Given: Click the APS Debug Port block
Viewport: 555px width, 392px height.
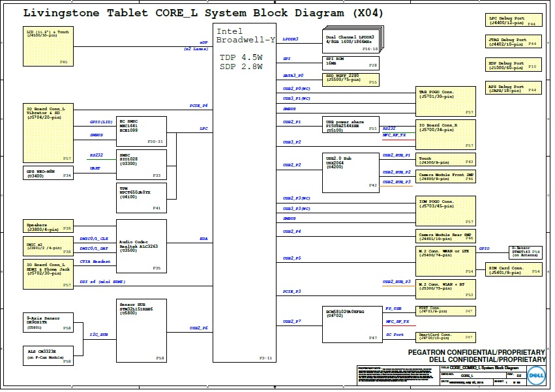Looking at the screenshot, I should [x=514, y=88].
